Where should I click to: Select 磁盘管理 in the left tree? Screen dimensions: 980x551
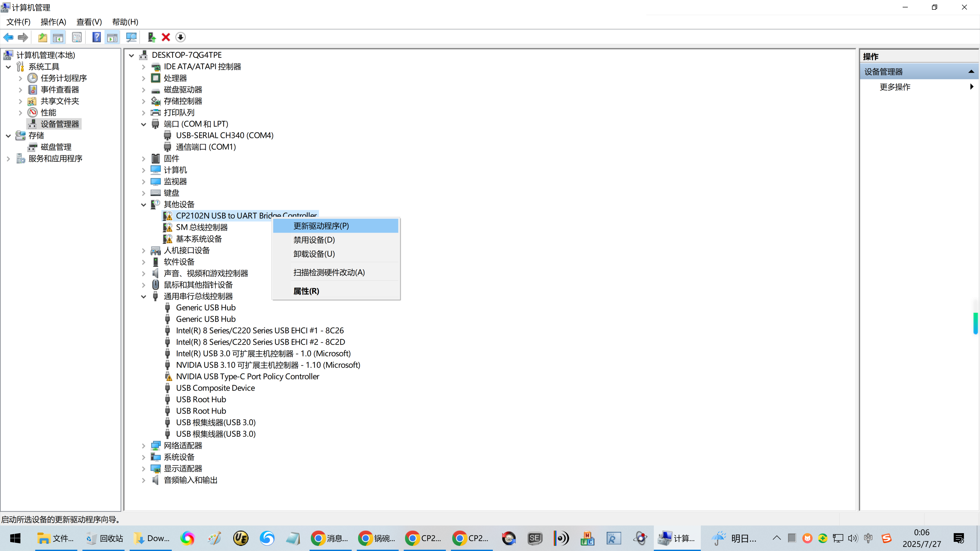tap(56, 147)
